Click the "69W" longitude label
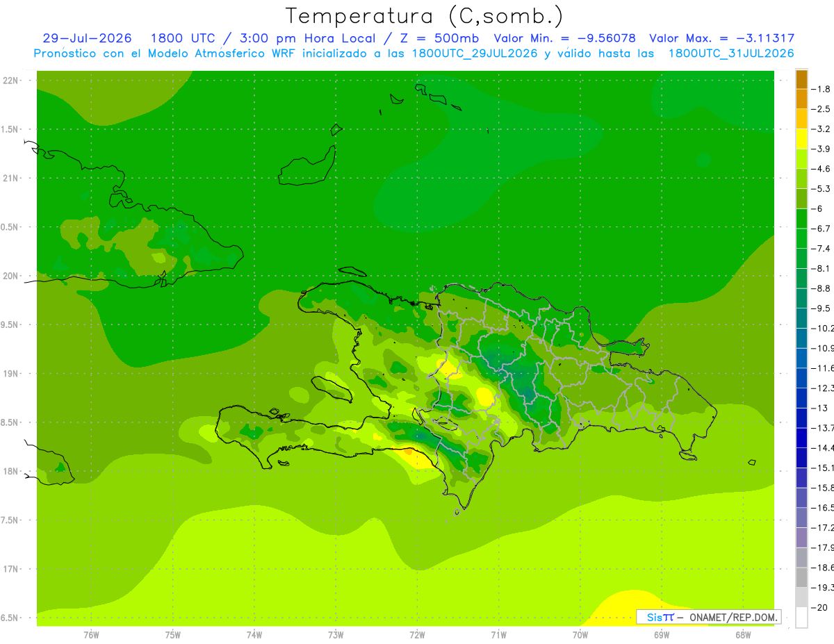Screen dimensions: 834x644 pos(662,635)
